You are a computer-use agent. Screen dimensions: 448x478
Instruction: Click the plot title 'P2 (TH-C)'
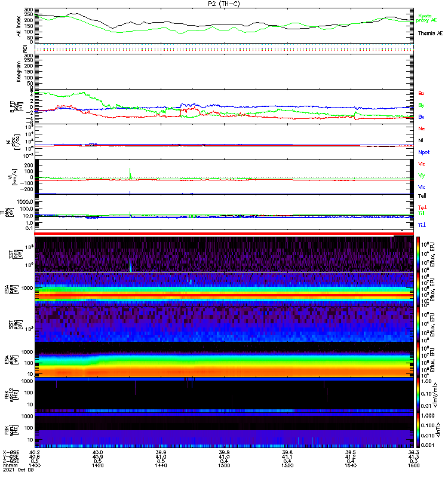(224, 4)
